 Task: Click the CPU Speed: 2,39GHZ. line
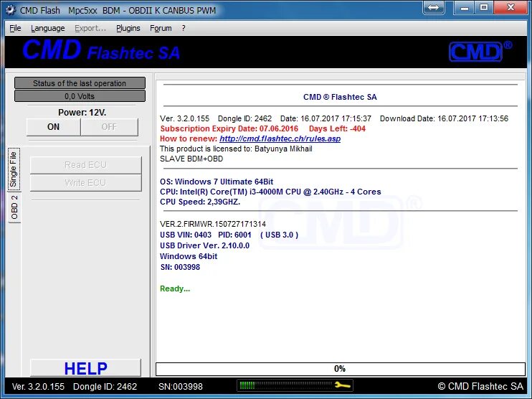coord(200,202)
